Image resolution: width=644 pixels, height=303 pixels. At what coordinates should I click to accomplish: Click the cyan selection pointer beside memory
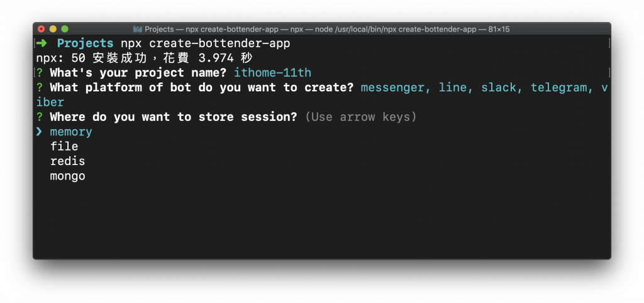coord(39,132)
